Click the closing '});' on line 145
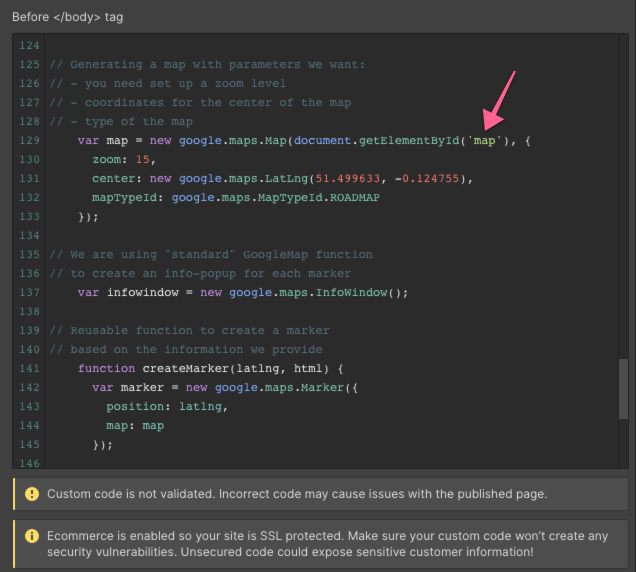The height and width of the screenshot is (572, 636). coord(103,445)
